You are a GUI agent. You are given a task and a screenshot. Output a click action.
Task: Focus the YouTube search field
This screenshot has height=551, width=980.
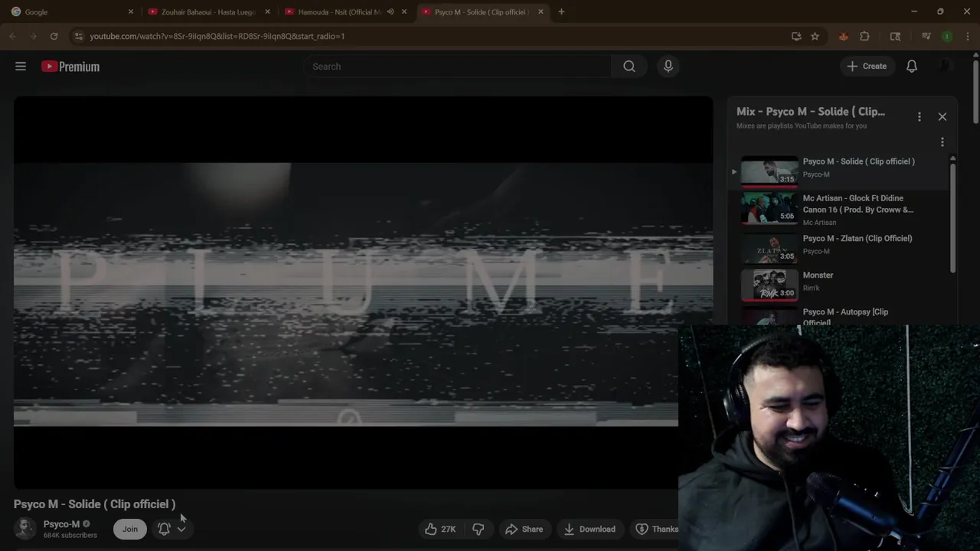[457, 67]
